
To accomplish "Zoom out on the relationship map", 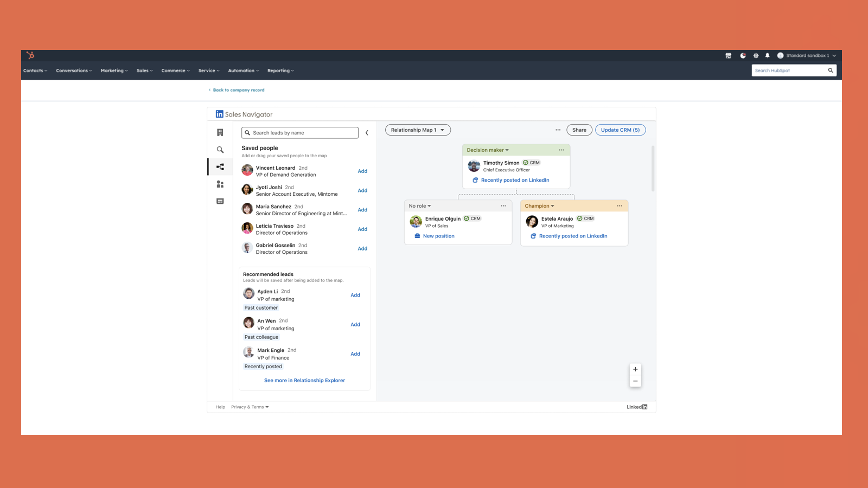I will click(635, 381).
